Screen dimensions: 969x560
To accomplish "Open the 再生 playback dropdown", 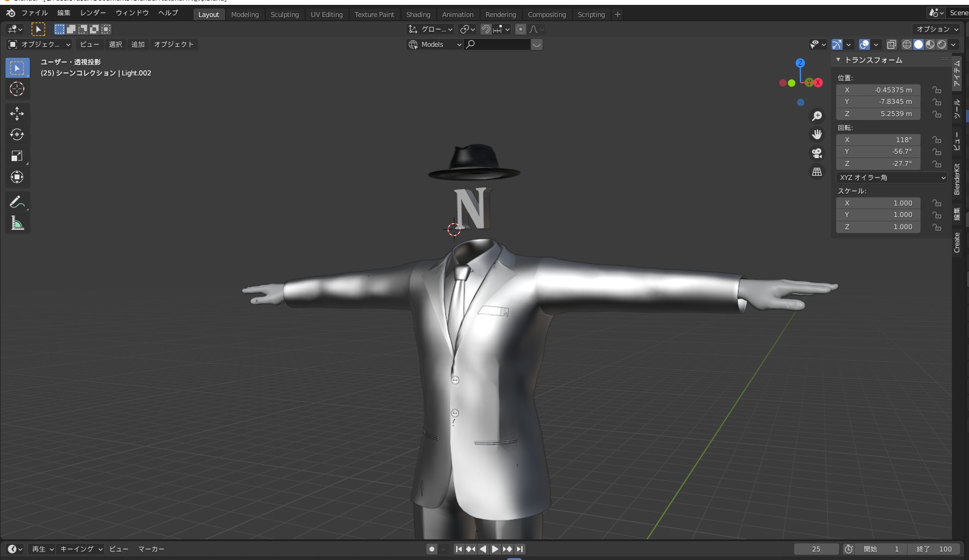I will pyautogui.click(x=43, y=549).
